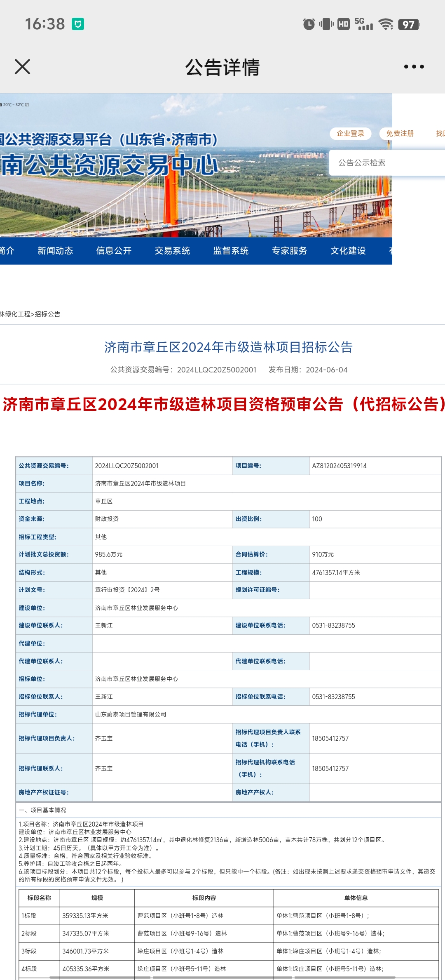Tap the HD call status icon

point(343,24)
